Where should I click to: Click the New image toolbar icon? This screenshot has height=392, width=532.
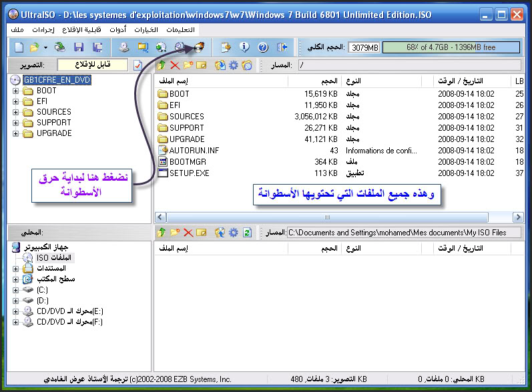[x=19, y=47]
